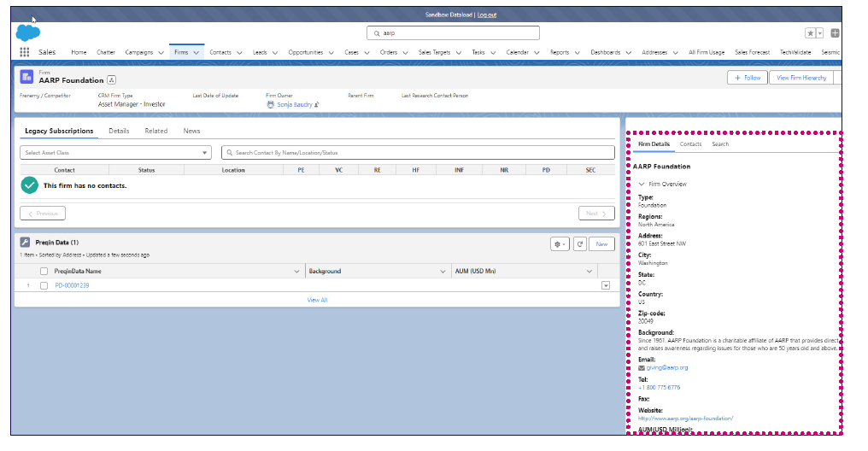Expand the Campaigns nav dropdown chevron
The height and width of the screenshot is (451, 868).
click(161, 53)
